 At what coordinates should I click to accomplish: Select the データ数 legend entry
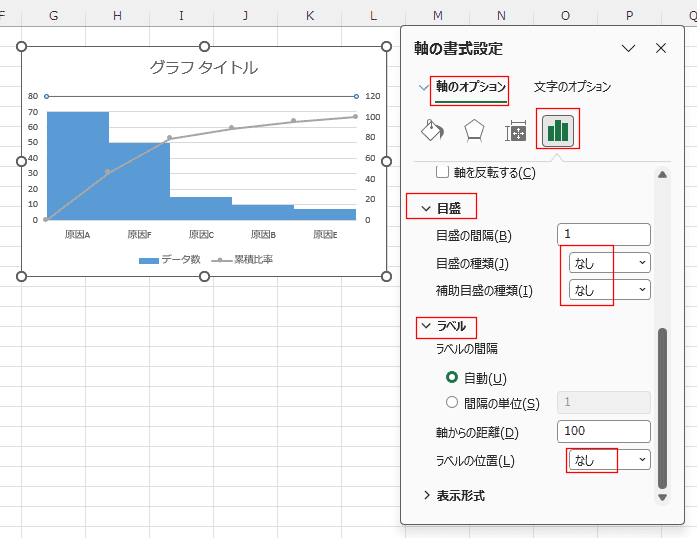point(170,260)
